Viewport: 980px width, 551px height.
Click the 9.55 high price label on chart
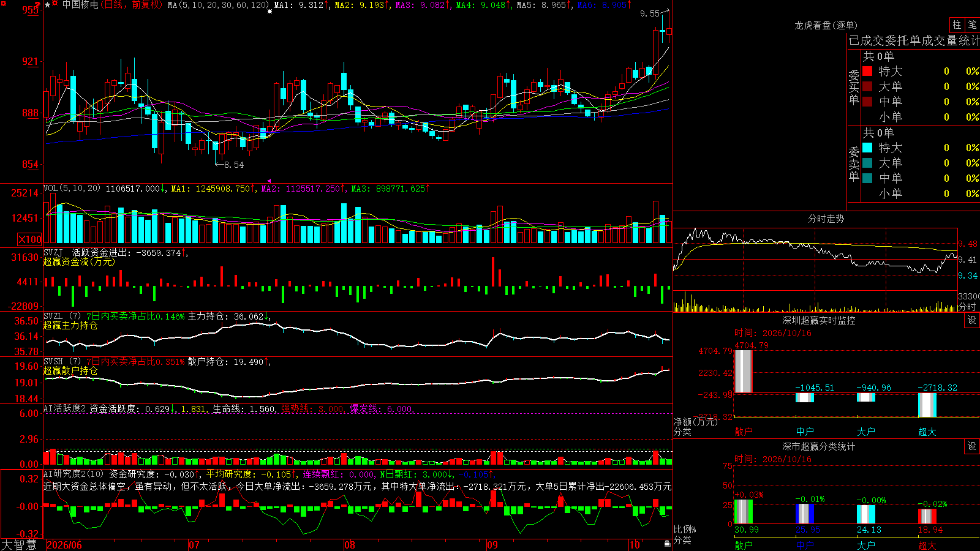point(650,13)
